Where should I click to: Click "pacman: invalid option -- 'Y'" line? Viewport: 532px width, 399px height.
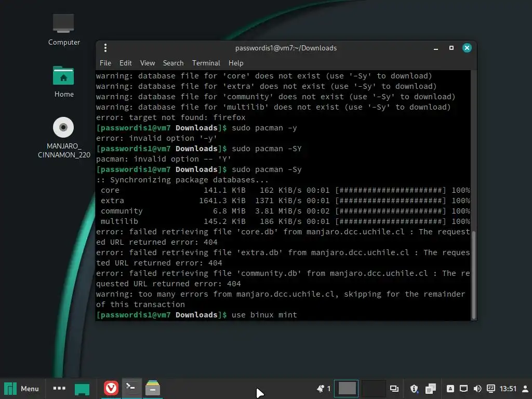pos(164,159)
